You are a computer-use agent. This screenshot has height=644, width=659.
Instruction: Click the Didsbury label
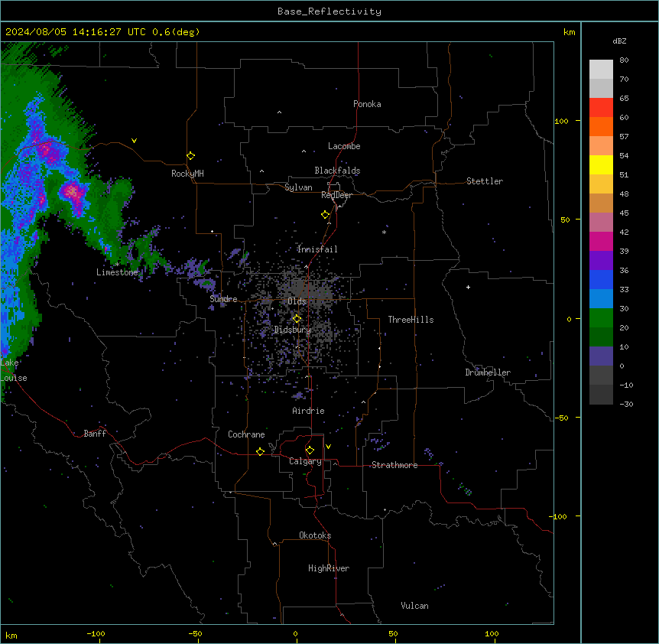click(x=293, y=330)
